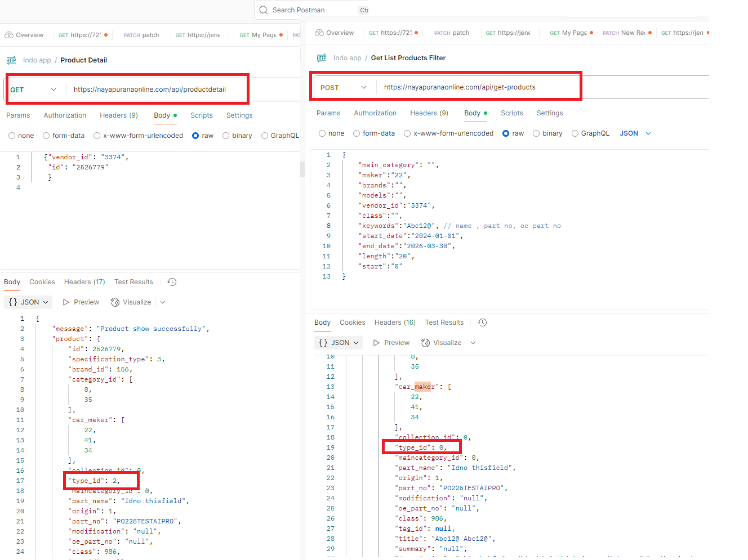748x560 pixels.
Task: Click Preview play icon in left response panel
Action: (x=66, y=302)
